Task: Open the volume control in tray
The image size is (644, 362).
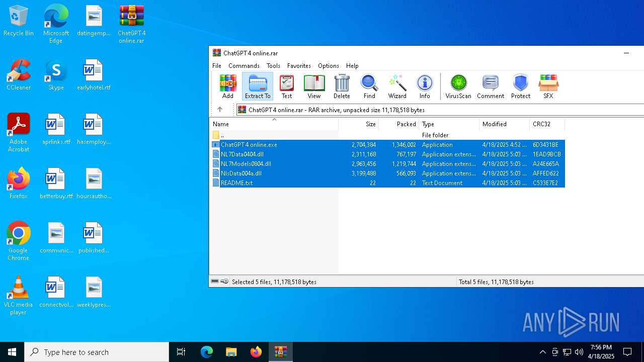Action: [x=579, y=352]
